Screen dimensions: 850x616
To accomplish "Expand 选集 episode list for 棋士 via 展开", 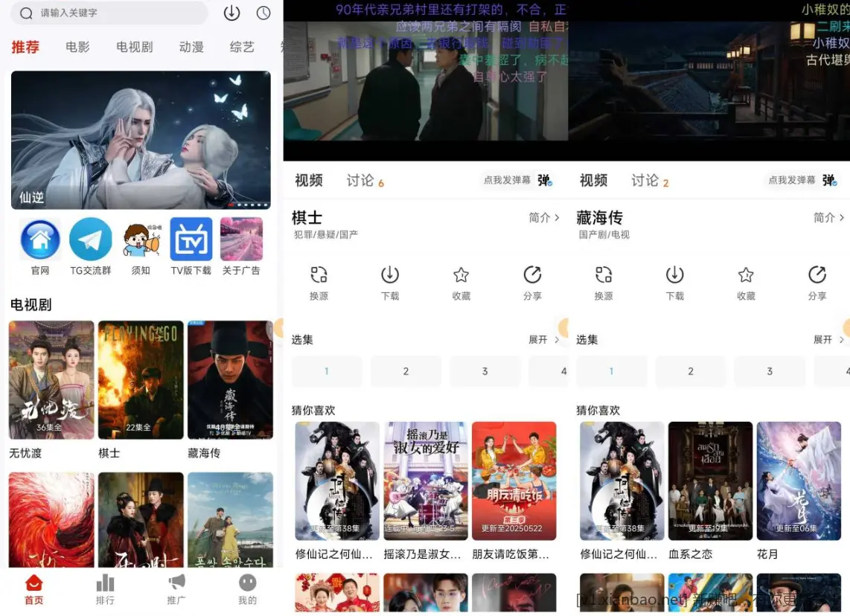I will [x=544, y=340].
